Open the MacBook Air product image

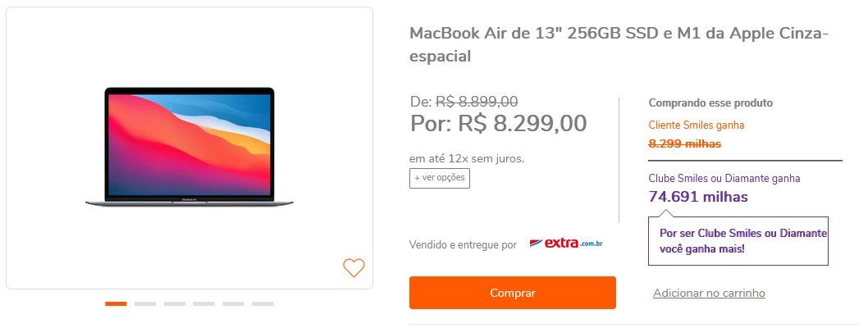190,147
